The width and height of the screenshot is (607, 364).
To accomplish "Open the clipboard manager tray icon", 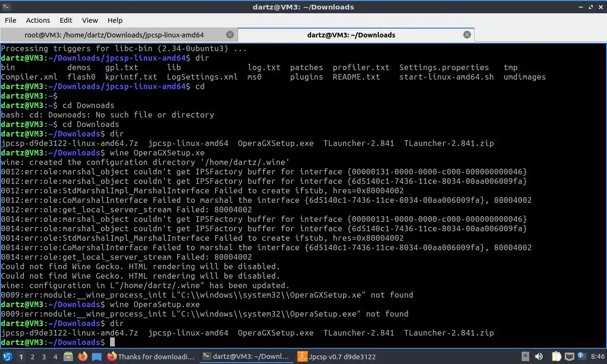I will coord(557,356).
